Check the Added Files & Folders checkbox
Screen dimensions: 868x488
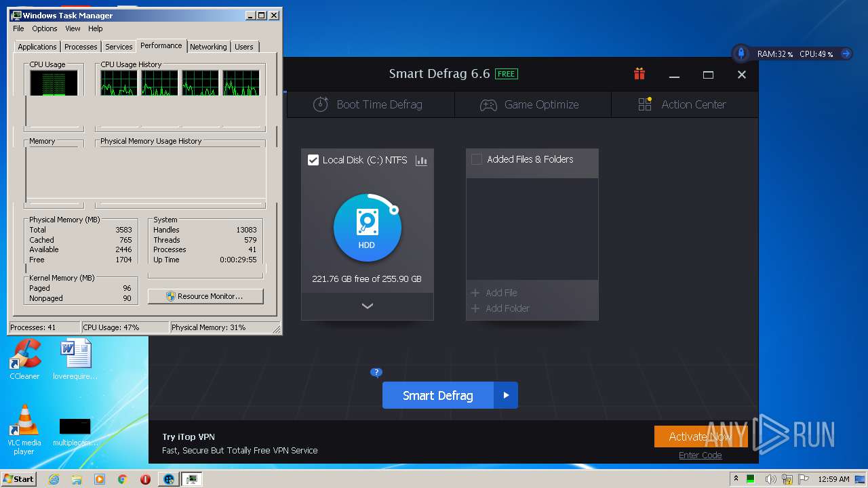pos(477,159)
